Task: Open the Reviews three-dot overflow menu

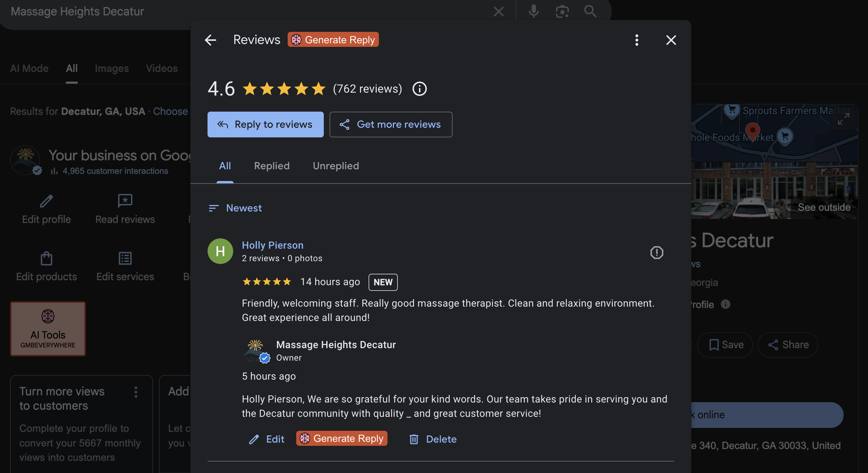Action: pos(637,40)
